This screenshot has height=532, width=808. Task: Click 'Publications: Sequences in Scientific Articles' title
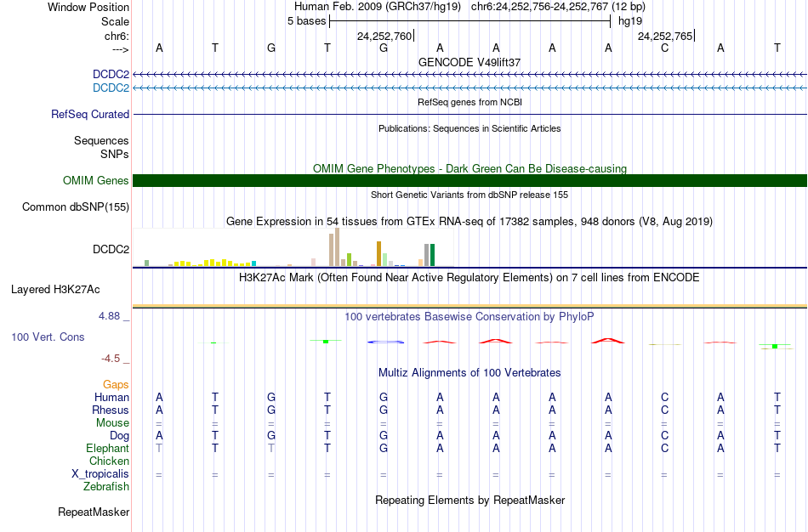coord(469,128)
